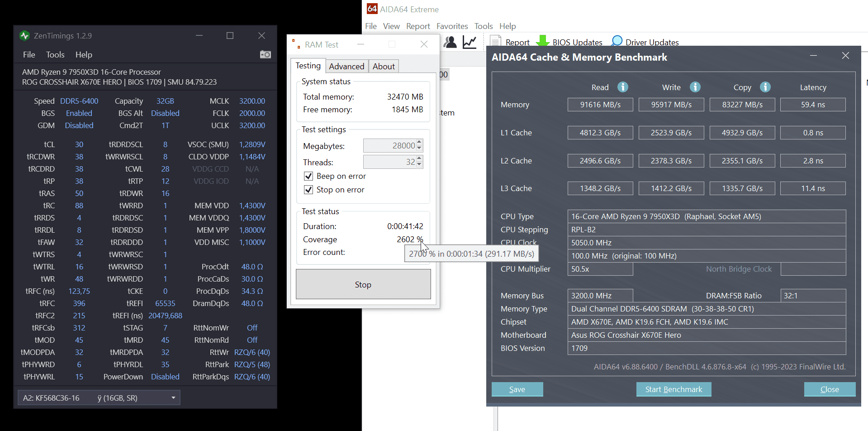Open the ZenTimings File menu
The height and width of the screenshot is (431, 868).
coord(29,55)
